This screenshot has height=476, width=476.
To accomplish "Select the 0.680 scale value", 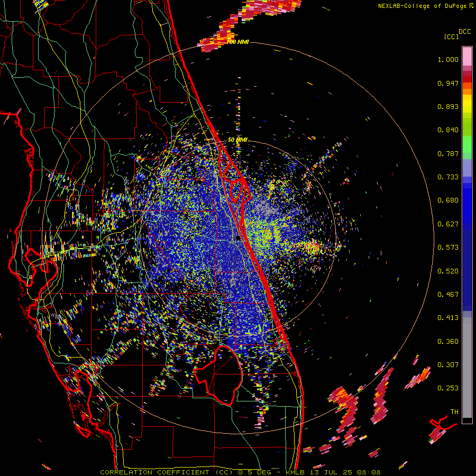I will tap(448, 200).
